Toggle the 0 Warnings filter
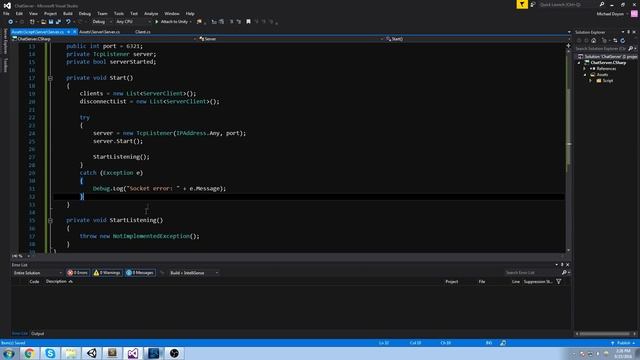Screen dimensions: 640x360 tap(107, 273)
